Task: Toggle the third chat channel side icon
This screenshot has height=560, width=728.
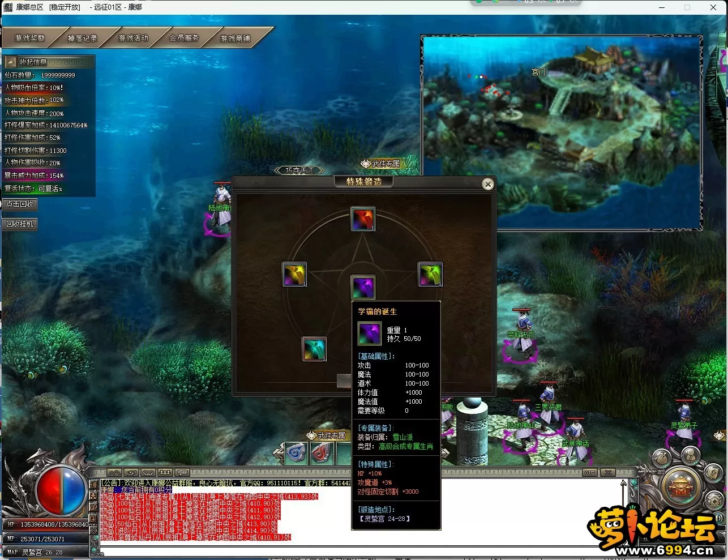Action: (93, 507)
